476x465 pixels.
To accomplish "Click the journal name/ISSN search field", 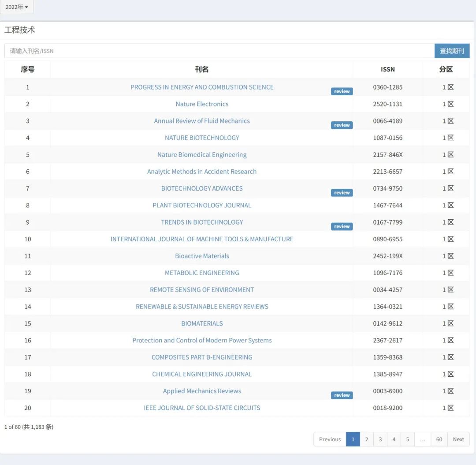I will [219, 51].
